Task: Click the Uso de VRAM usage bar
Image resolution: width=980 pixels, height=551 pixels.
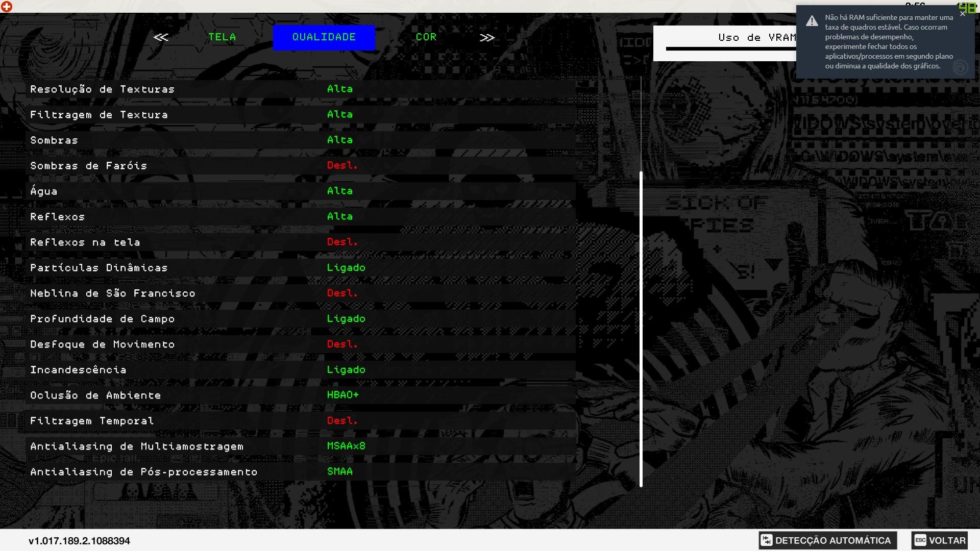Action: (731, 49)
